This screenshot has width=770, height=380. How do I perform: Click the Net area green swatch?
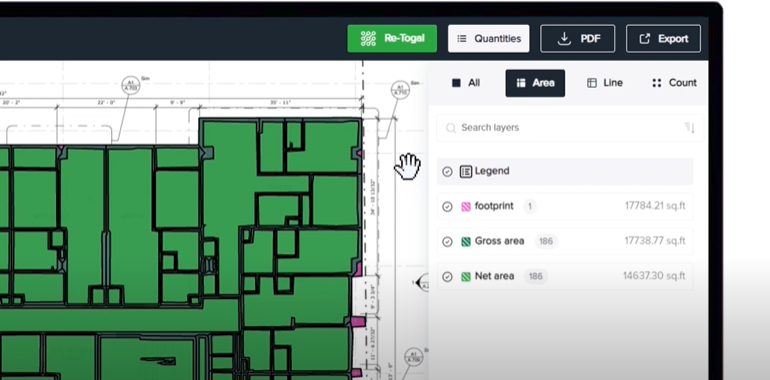466,277
